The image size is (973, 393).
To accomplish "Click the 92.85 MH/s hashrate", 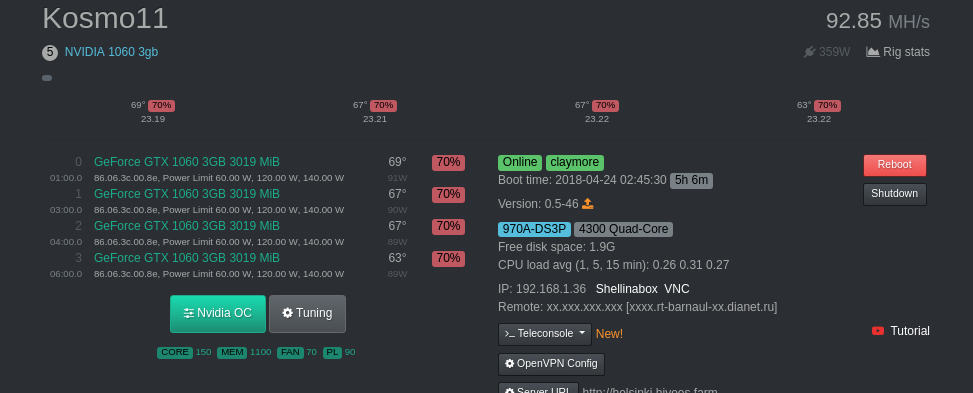I will pyautogui.click(x=877, y=21).
